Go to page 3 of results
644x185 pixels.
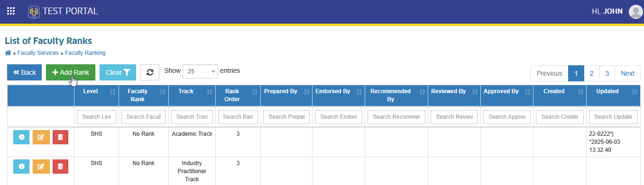pos(607,73)
